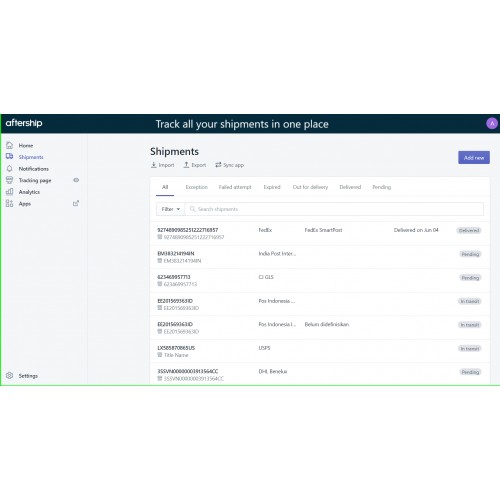Switch to the Delivered tab
Screen dimensions: 500x500
[350, 187]
